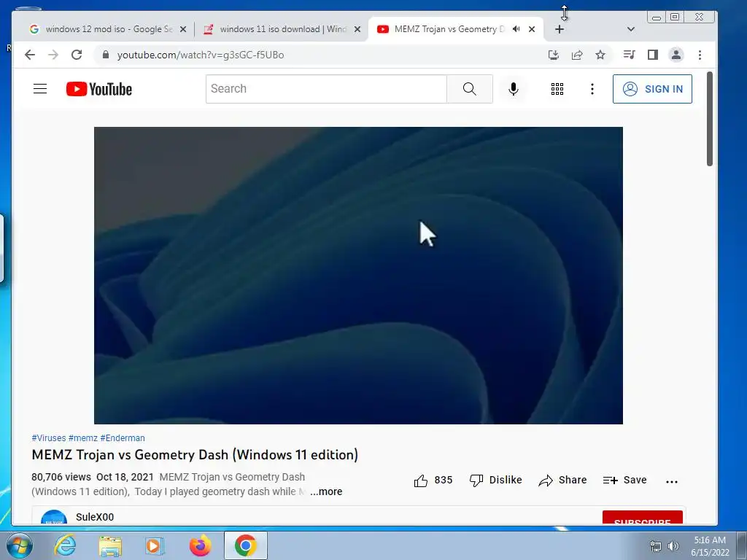
Task: Click the install app icon in address bar
Action: [x=553, y=55]
